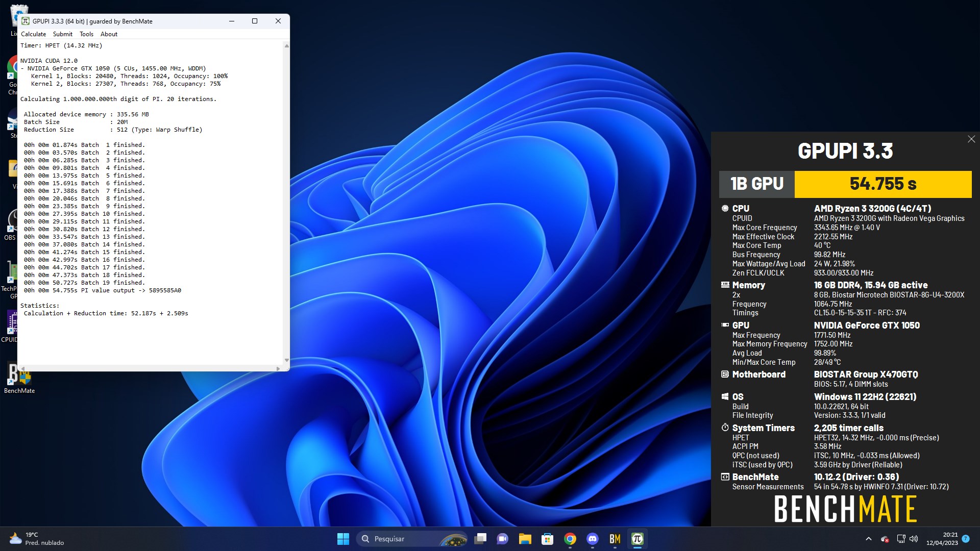Click the Timer: HPET (14.32 MHz) line
980x551 pixels.
tap(61, 45)
